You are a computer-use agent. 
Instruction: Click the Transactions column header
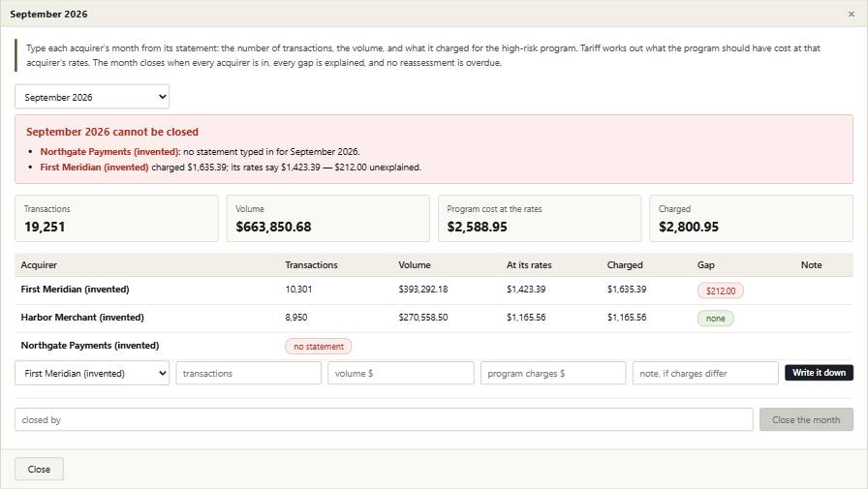tap(311, 265)
